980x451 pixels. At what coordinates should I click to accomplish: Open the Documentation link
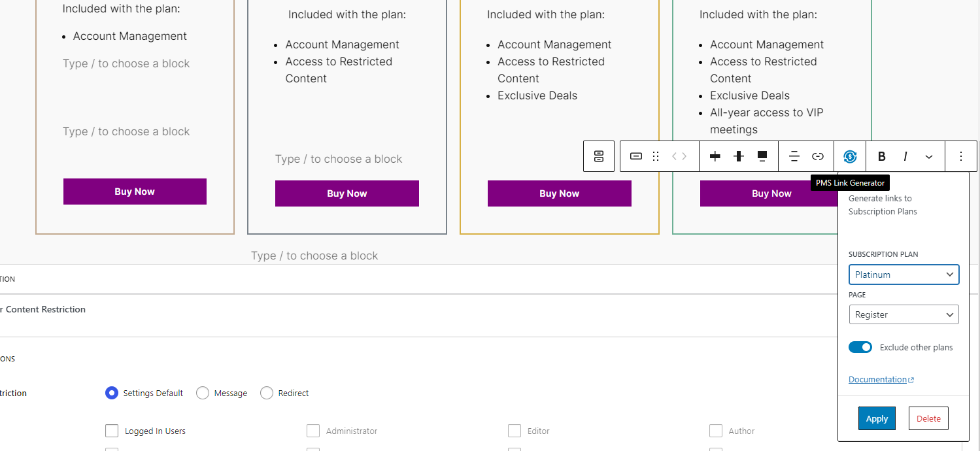pos(881,379)
